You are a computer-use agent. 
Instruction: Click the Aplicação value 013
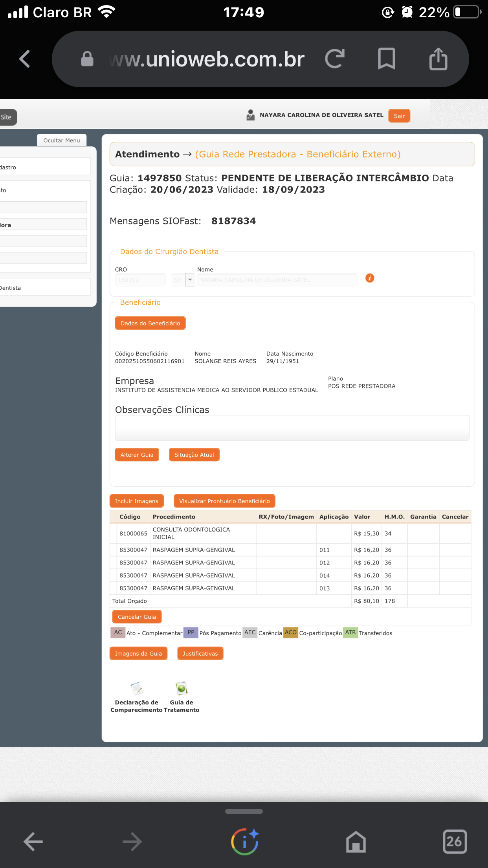tap(325, 588)
